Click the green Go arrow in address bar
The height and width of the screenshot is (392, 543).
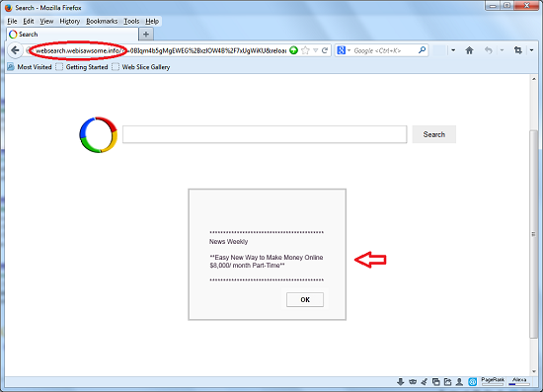[x=293, y=50]
